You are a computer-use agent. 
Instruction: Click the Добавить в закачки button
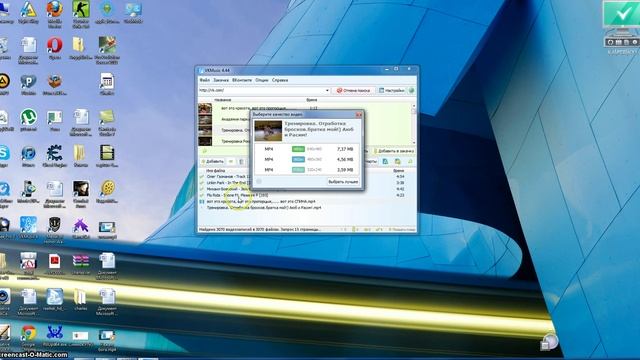(x=393, y=151)
